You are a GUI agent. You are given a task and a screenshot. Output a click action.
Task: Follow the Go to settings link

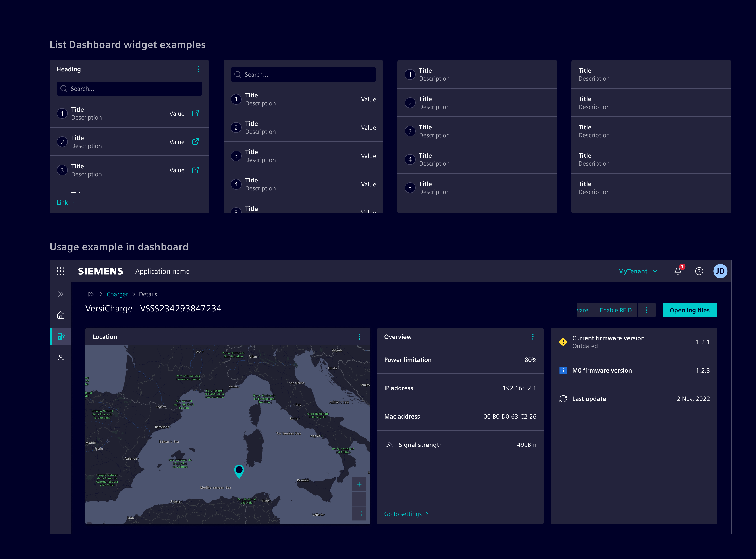coord(403,514)
